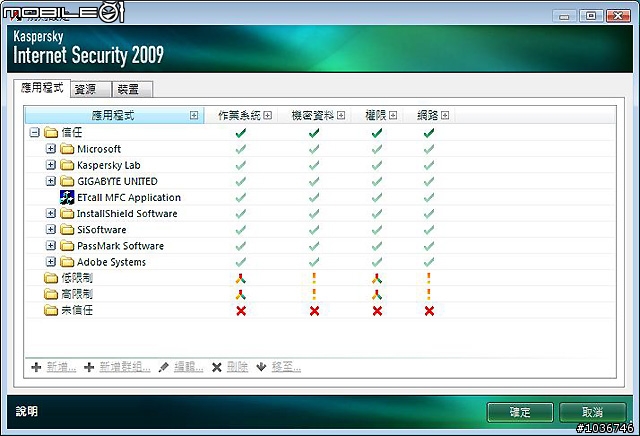Click the PassMark Software row 權限 checkmark

377,246
